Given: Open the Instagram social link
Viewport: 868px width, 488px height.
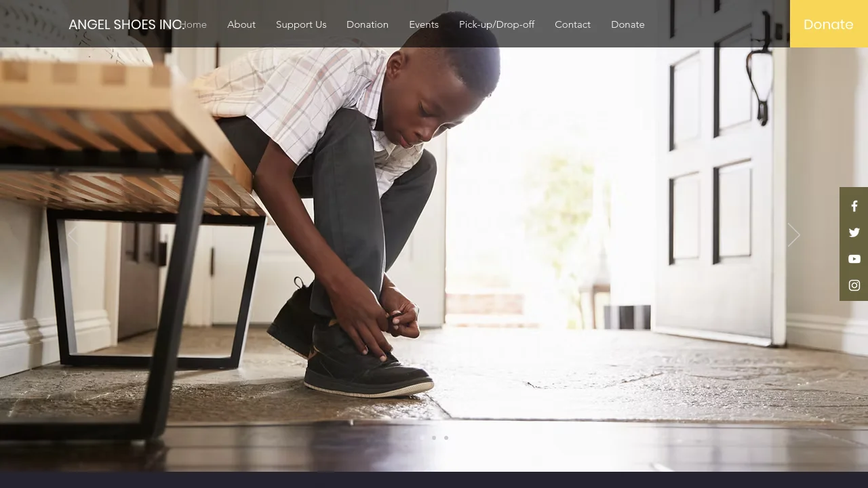Looking at the screenshot, I should pos(854,285).
